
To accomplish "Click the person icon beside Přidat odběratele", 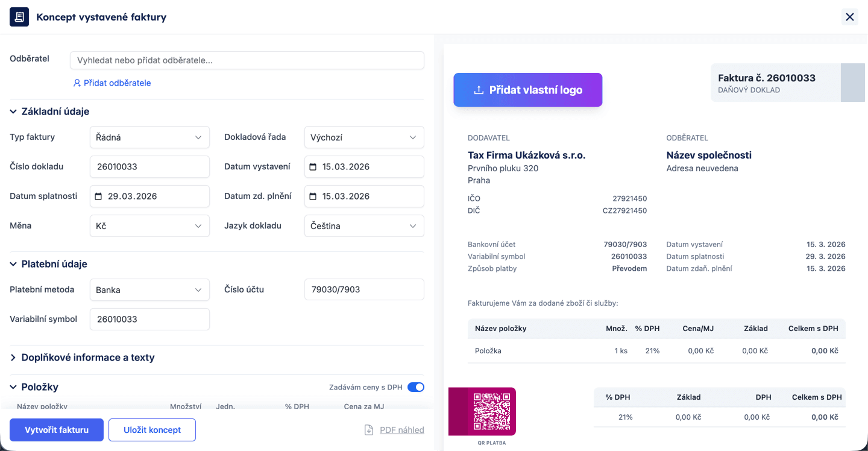I will click(x=77, y=83).
